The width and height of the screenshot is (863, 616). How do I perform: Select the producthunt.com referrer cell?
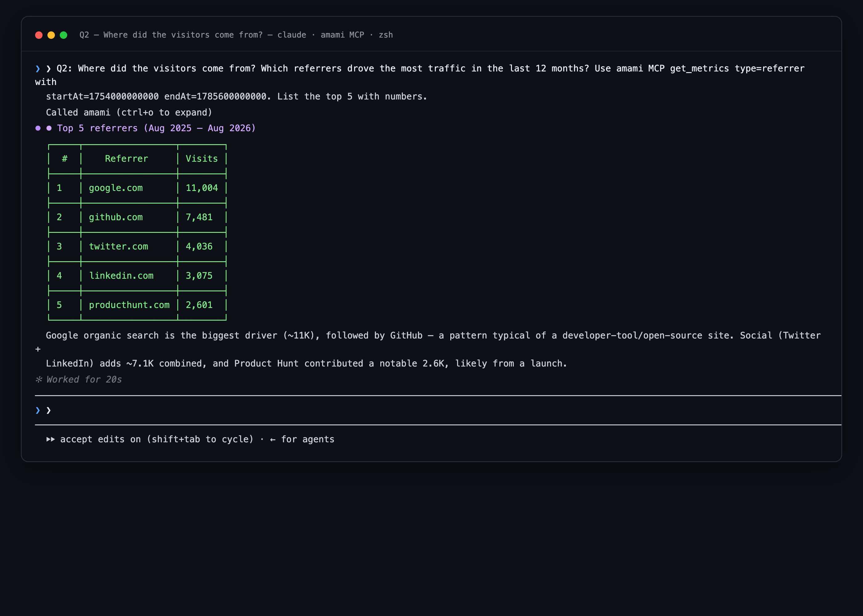point(129,305)
